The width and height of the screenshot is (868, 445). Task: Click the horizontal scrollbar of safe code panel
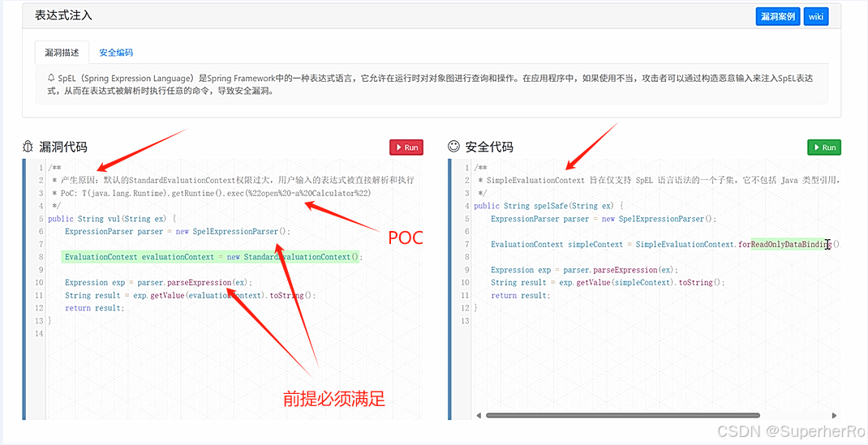(623, 415)
